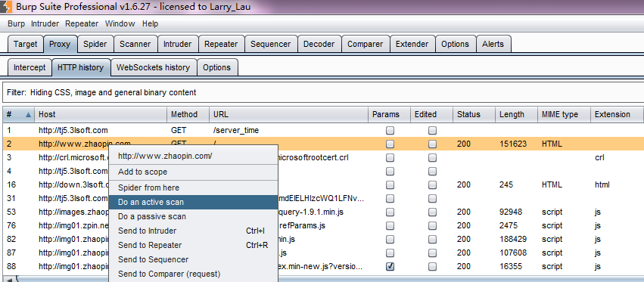Sort by the Method column header
The width and height of the screenshot is (644, 282).
188,114
